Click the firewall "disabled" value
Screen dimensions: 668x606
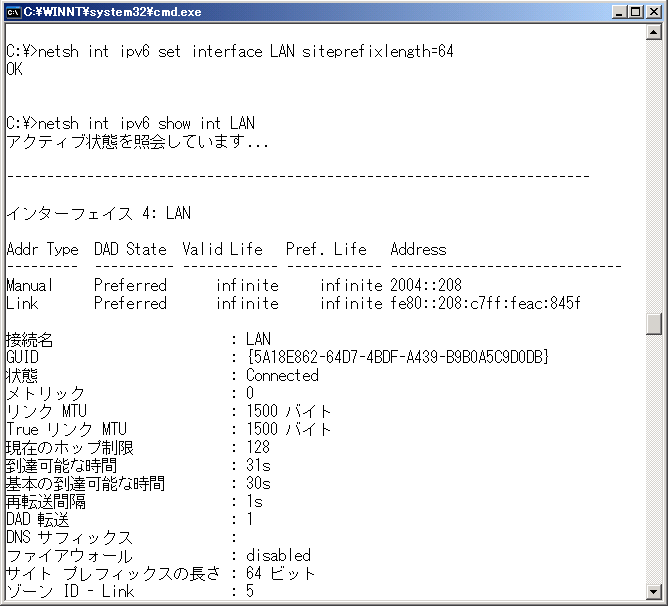point(278,555)
